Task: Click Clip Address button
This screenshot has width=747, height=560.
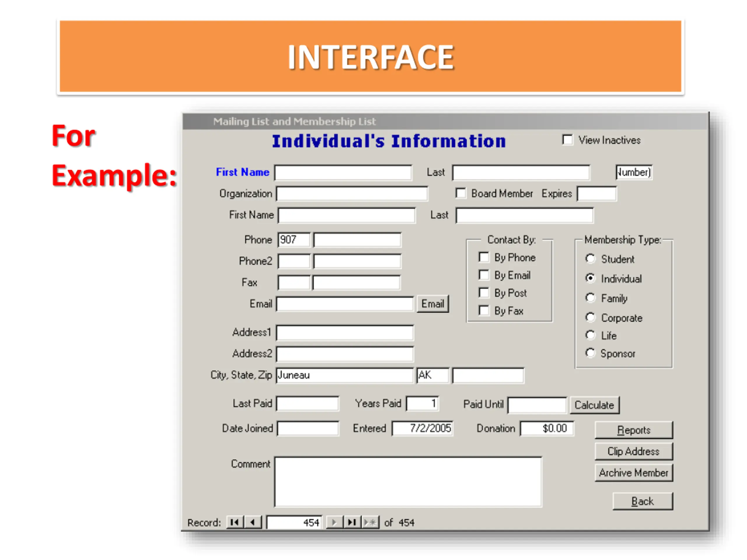Action: (x=633, y=451)
